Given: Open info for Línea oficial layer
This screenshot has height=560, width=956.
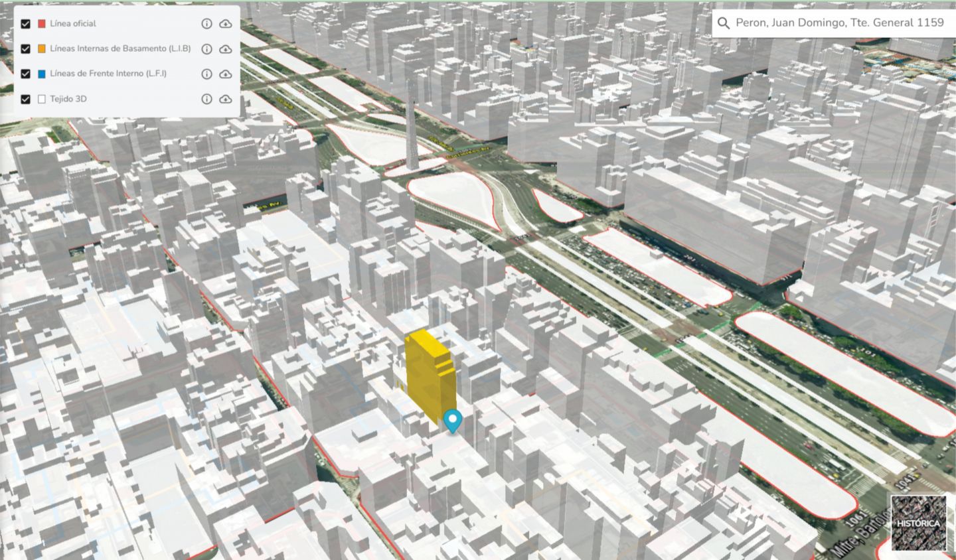Looking at the screenshot, I should pos(206,24).
